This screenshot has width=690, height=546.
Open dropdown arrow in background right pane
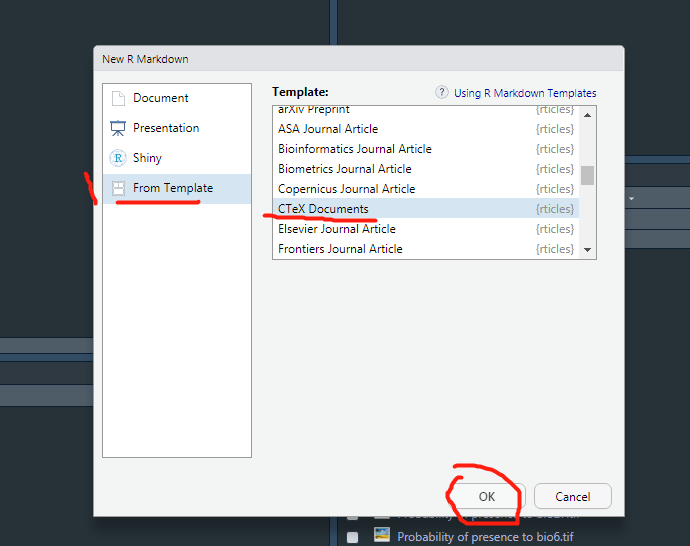pos(631,199)
